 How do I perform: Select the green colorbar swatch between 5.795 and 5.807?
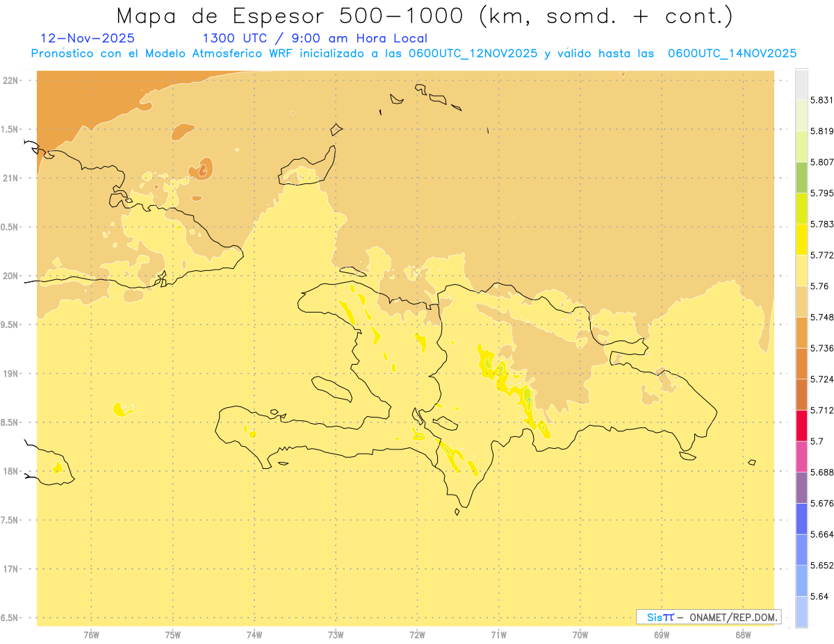pyautogui.click(x=801, y=177)
